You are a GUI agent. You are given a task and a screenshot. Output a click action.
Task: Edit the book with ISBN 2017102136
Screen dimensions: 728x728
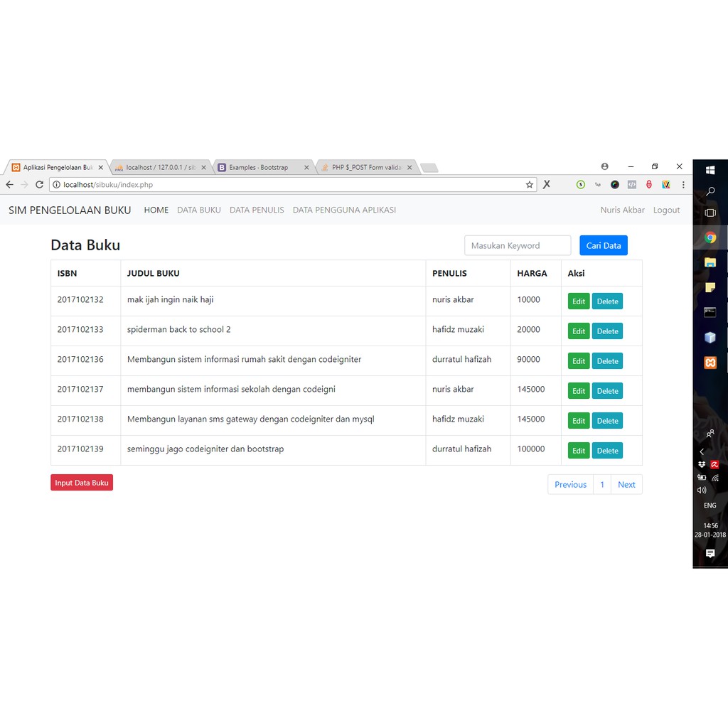point(579,361)
